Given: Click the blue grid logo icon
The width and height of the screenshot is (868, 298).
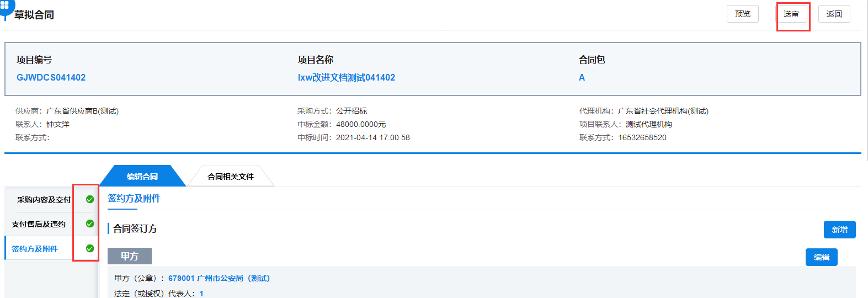Looking at the screenshot, I should click(x=5, y=7).
